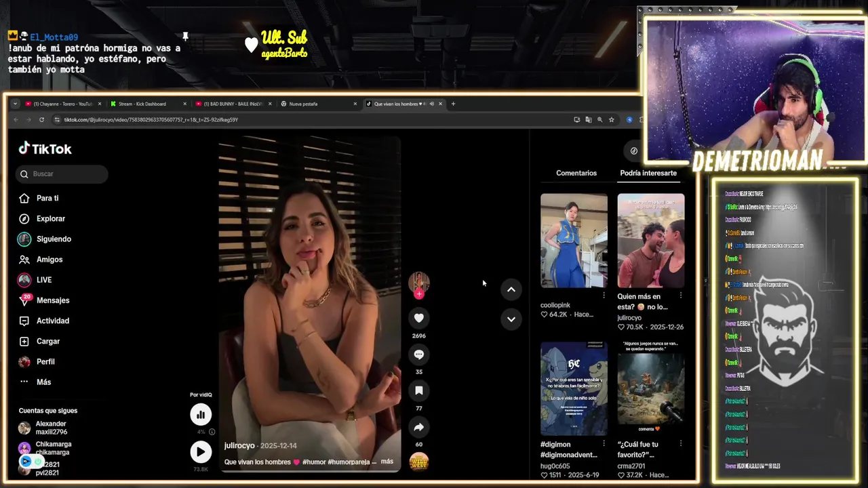
Task: Open the 'Quien más en esta?' video
Action: coord(651,241)
